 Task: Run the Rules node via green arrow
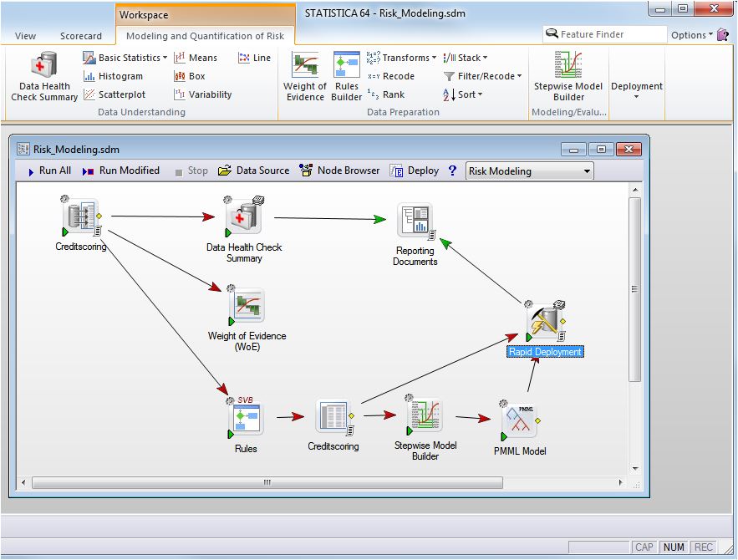(x=231, y=434)
